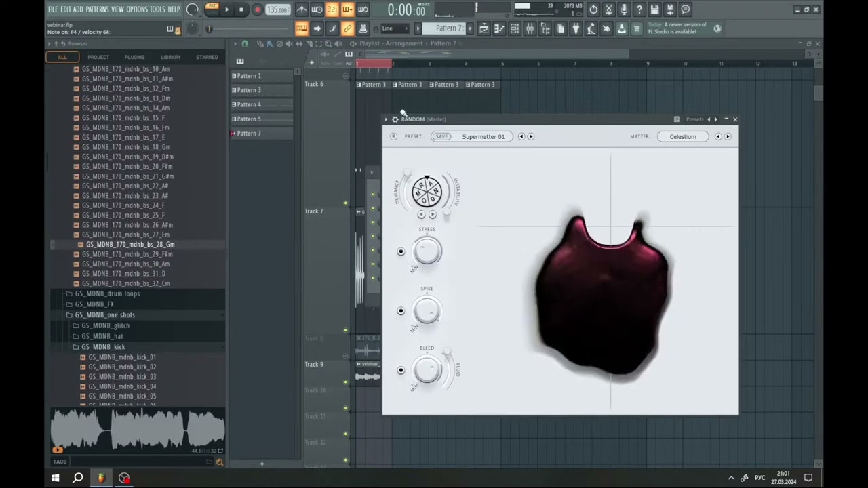Click the speech bubble info icon
868x488 pixels.
tap(685, 9)
